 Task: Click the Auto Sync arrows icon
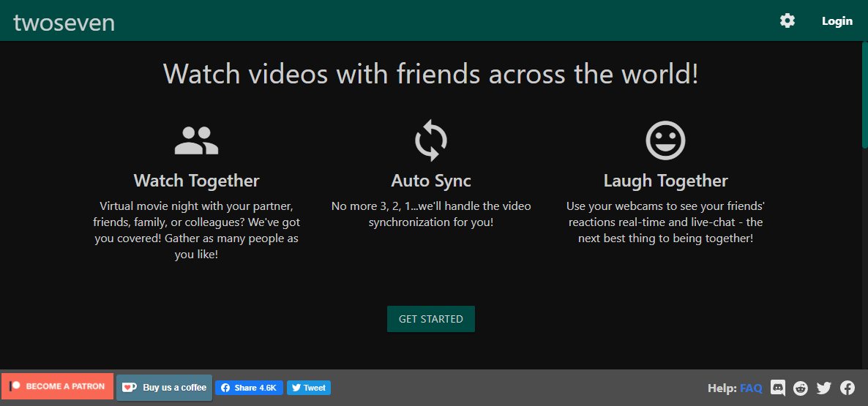click(x=431, y=140)
